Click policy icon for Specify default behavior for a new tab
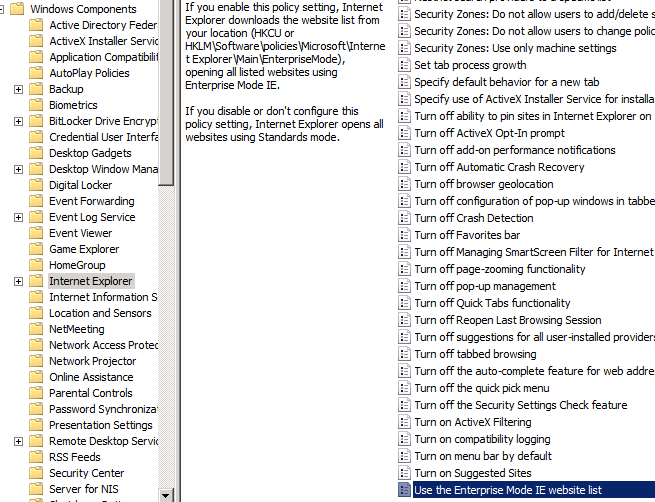Viewport: 655px width, 502px height. point(404,82)
